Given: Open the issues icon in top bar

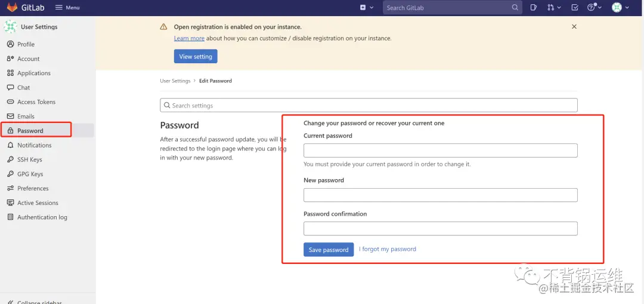Looking at the screenshot, I should [533, 7].
